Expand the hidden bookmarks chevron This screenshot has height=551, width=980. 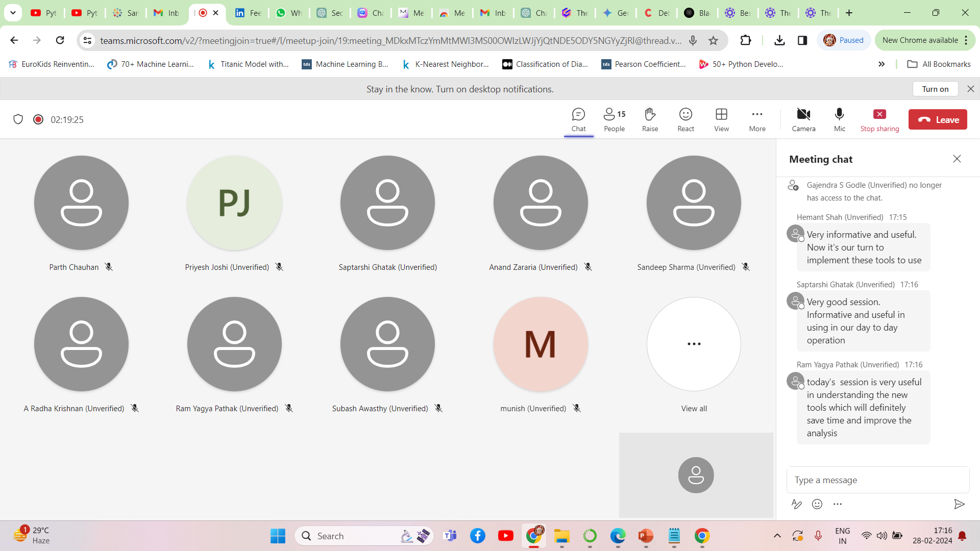pos(881,64)
